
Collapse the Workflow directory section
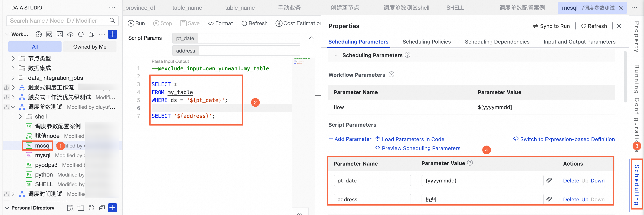coord(7,34)
